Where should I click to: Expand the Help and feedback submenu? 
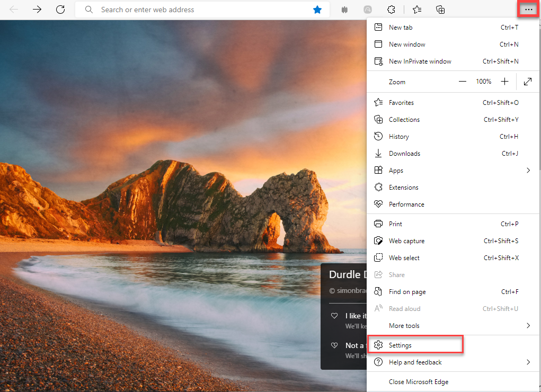528,362
